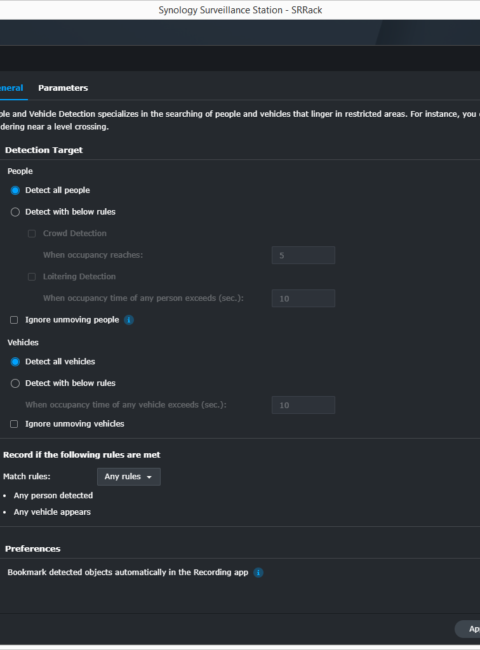The width and height of the screenshot is (480, 650).
Task: Select Detect all people radio button
Action: (x=15, y=191)
